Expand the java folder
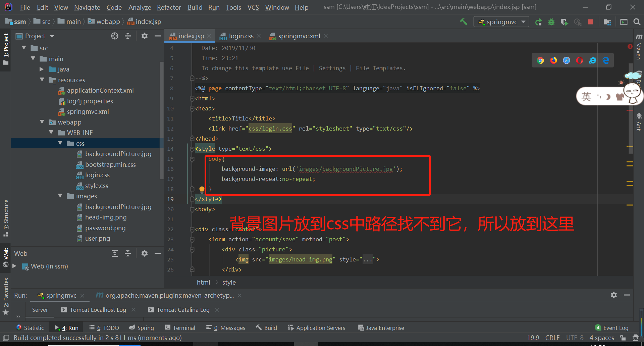644x346 pixels. point(42,69)
